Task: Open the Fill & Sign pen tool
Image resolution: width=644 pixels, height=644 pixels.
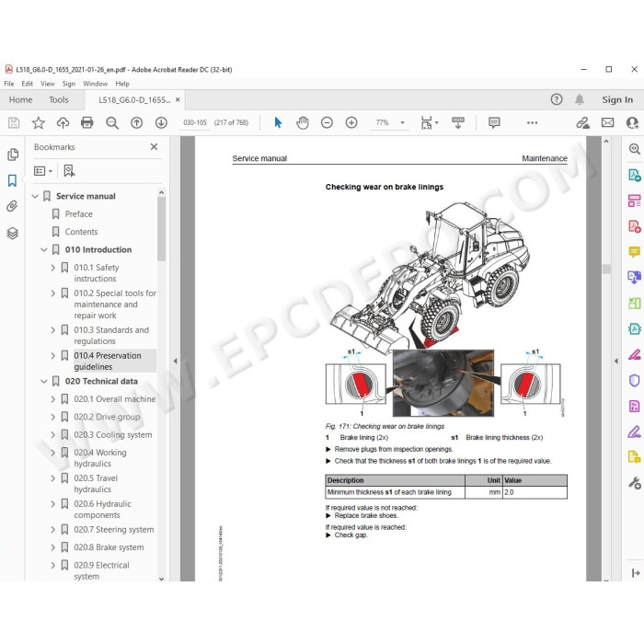Action: coord(634,431)
